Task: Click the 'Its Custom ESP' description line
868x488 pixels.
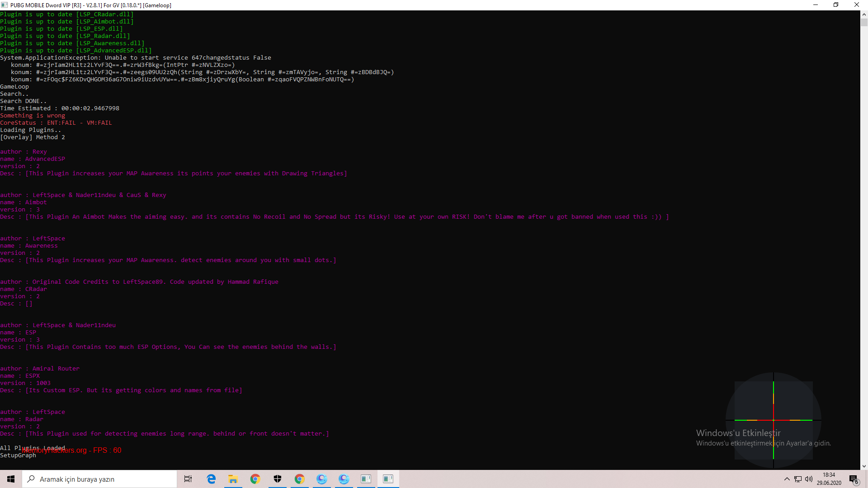Action: click(x=121, y=390)
